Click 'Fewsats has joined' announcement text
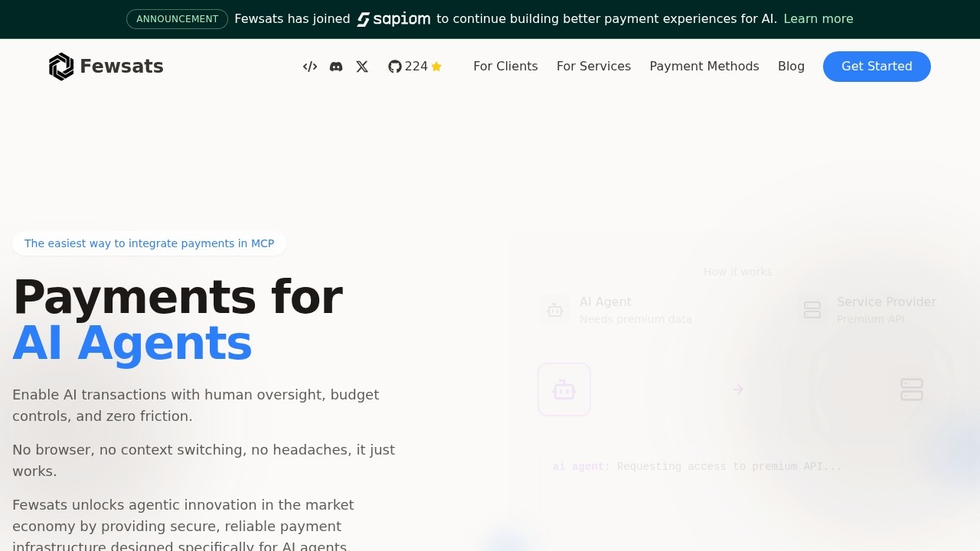The image size is (980, 551). click(x=292, y=19)
